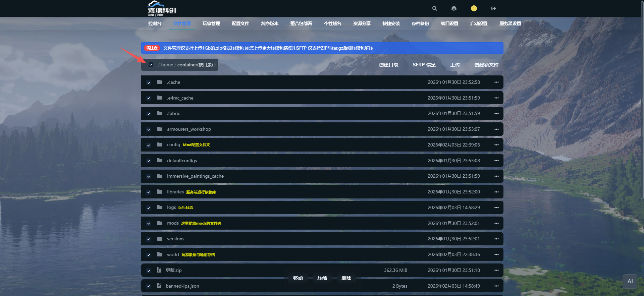The image size is (644, 296).
Task: Click the folder icon for mods
Action: [160, 223]
